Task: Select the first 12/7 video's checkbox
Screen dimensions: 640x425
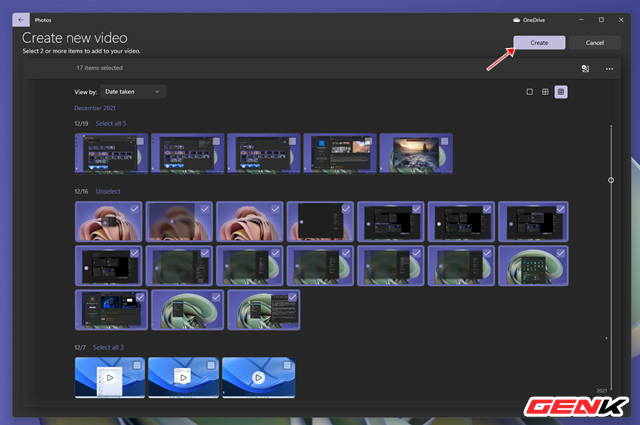Action: tap(137, 366)
